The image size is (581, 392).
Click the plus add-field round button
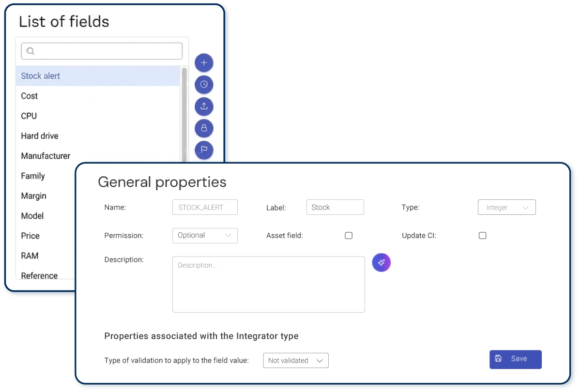pos(204,62)
